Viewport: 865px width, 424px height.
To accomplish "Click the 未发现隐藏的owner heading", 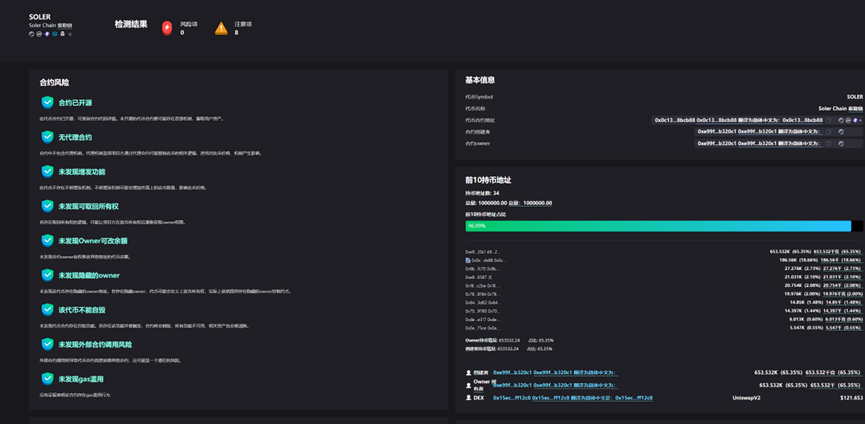I will (89, 275).
